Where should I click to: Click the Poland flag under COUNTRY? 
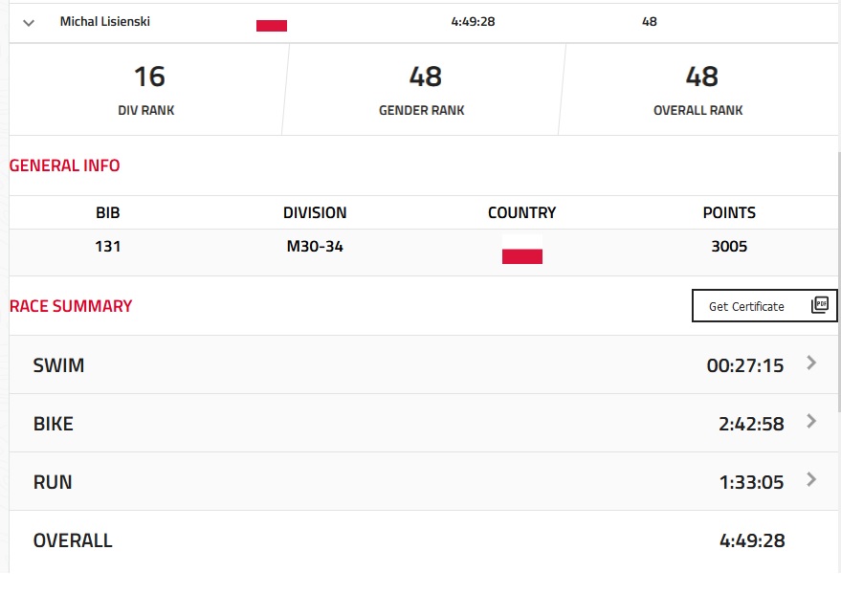coord(521,250)
